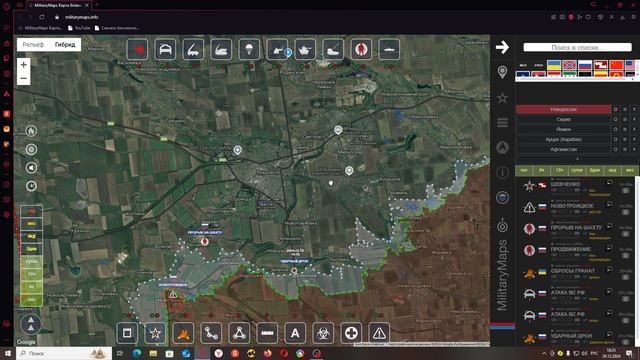Select the letter A text tool
Image resolution: width=640 pixels, height=360 pixels.
(x=295, y=333)
